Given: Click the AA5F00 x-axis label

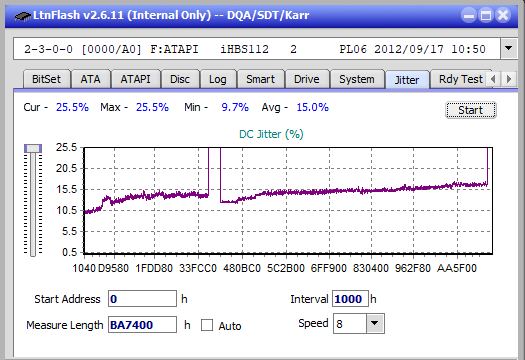Looking at the screenshot, I should click(457, 268).
